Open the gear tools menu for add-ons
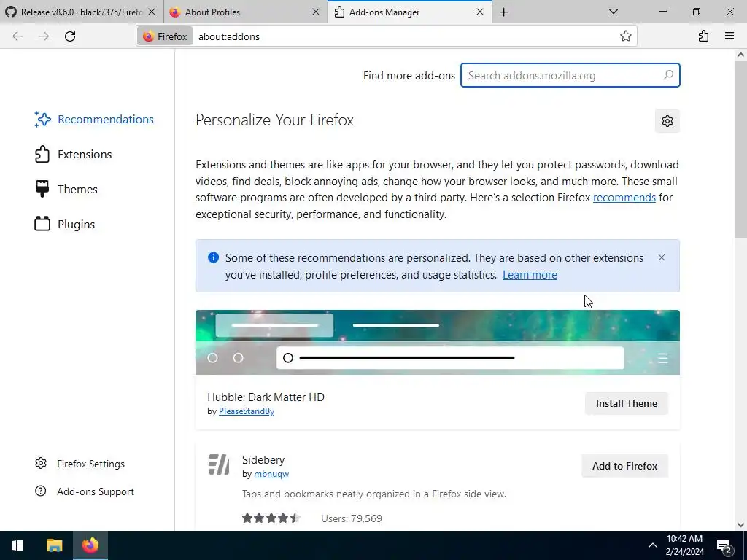Image resolution: width=747 pixels, height=560 pixels. (x=667, y=121)
